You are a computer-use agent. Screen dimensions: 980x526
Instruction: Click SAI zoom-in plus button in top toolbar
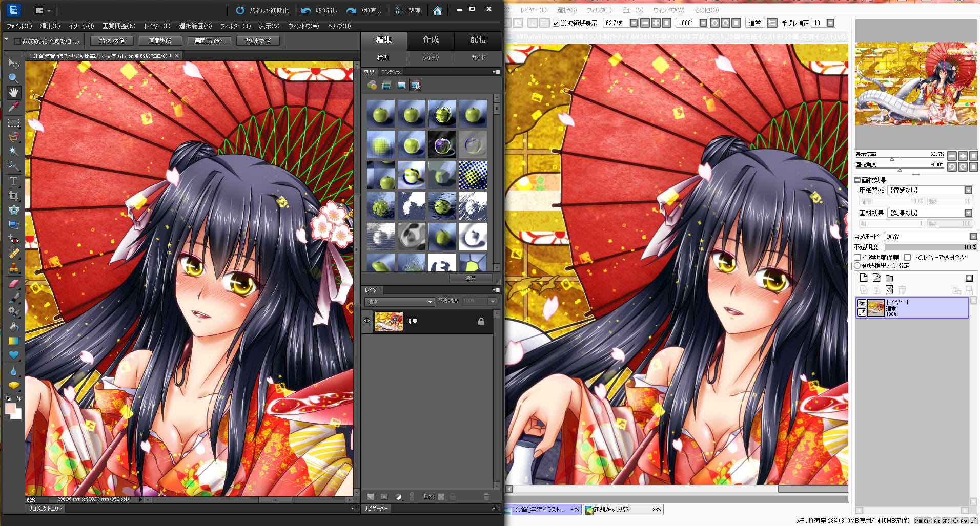656,23
